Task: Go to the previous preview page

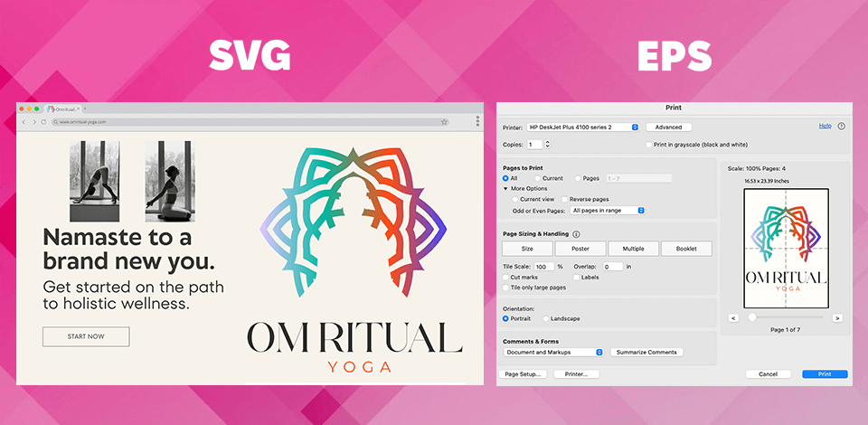Action: tap(733, 318)
